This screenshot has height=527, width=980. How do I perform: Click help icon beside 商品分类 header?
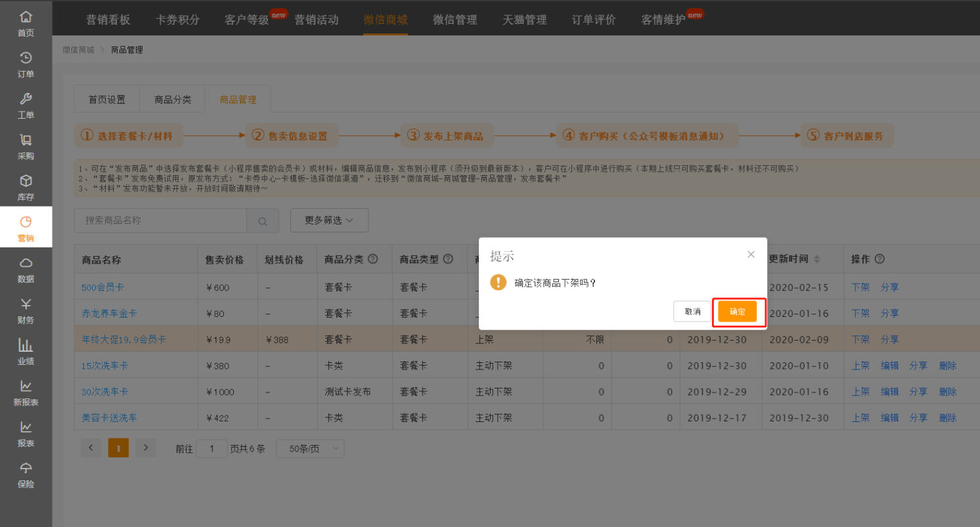(372, 259)
